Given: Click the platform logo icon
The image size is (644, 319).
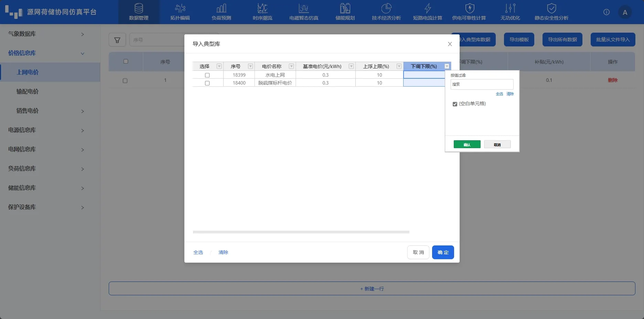Looking at the screenshot, I should [x=14, y=12].
